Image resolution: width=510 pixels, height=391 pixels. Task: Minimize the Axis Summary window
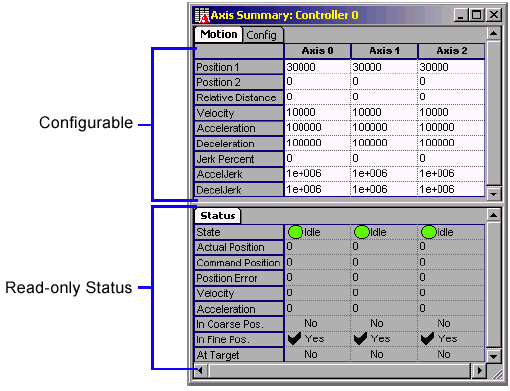pos(461,15)
